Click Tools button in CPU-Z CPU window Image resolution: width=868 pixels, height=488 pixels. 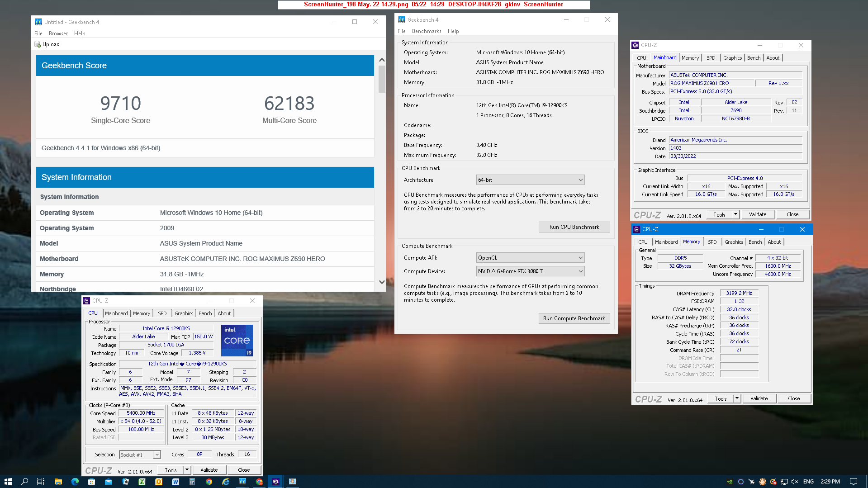171,470
